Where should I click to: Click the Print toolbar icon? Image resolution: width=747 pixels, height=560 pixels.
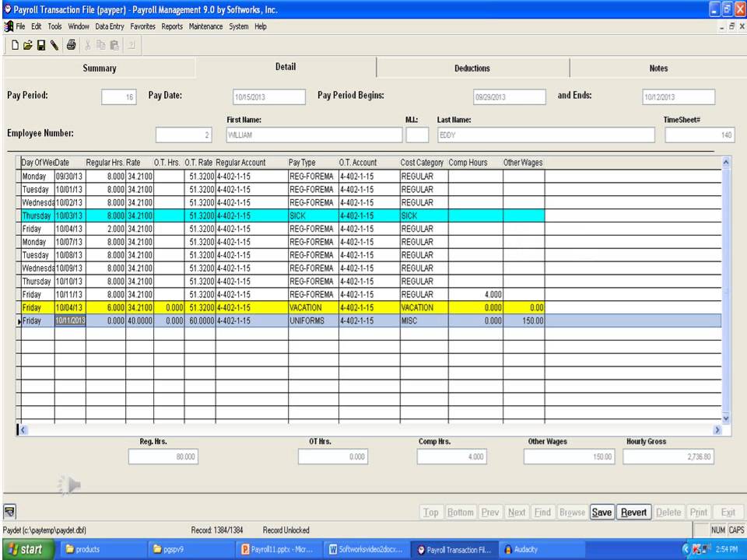71,45
